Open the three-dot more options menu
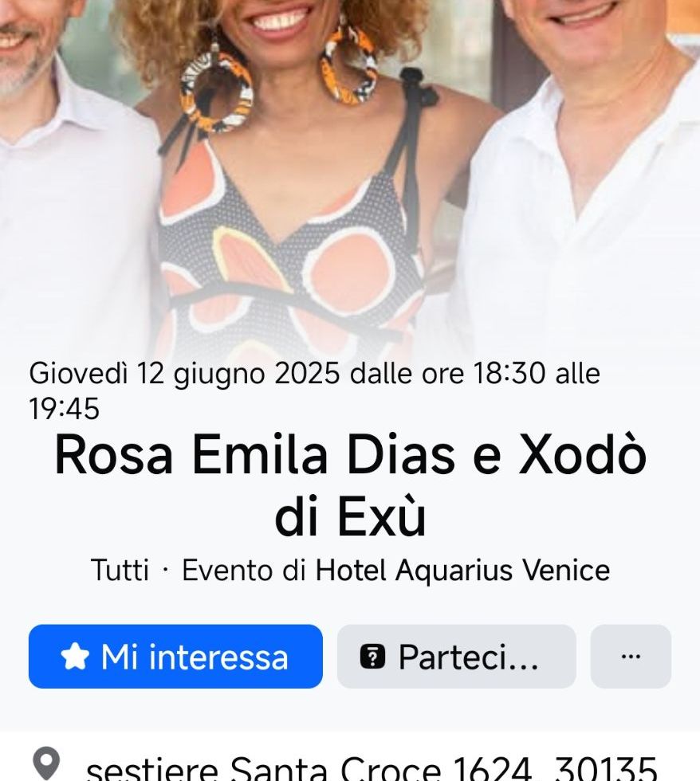 click(x=631, y=657)
